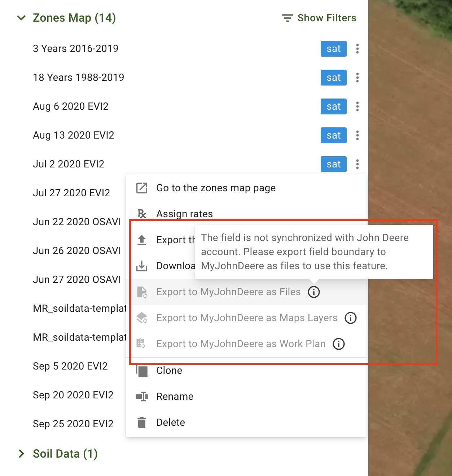
Task: Select Go to the zones map page
Action: pos(216,188)
